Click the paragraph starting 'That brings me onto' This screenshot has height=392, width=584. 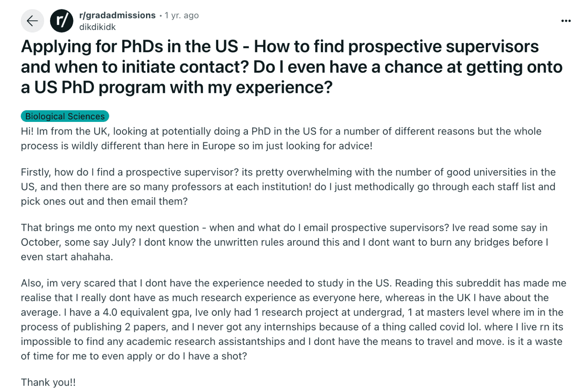pos(284,242)
